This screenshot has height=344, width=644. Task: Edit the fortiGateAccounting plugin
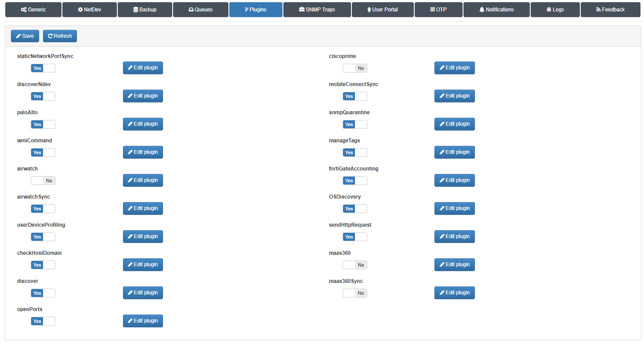click(454, 180)
